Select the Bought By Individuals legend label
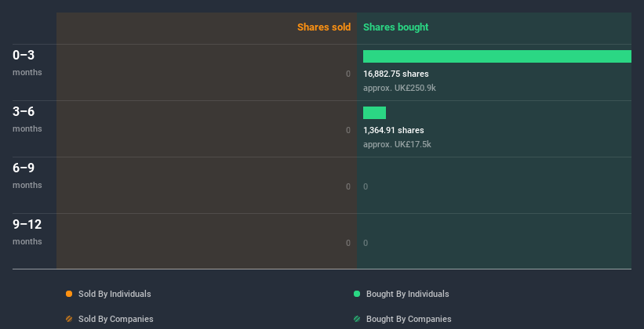Screen dimensions: 644x329 (x=407, y=294)
